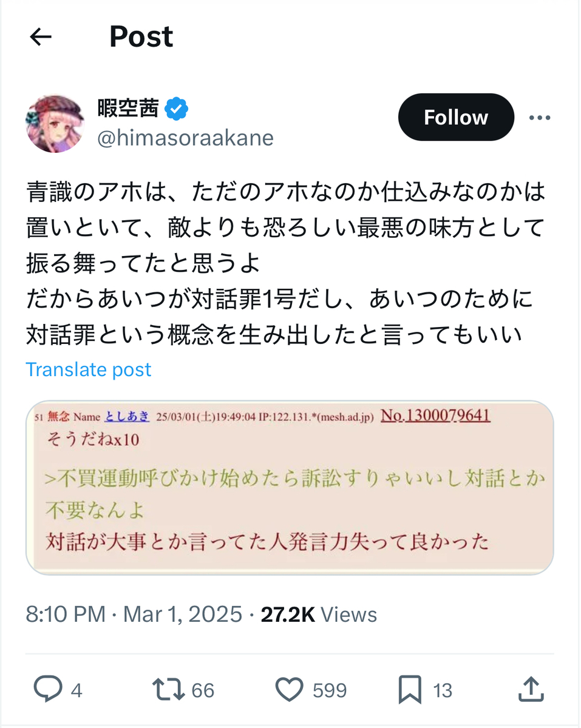Click the No.1300079641 link in image

tap(435, 416)
